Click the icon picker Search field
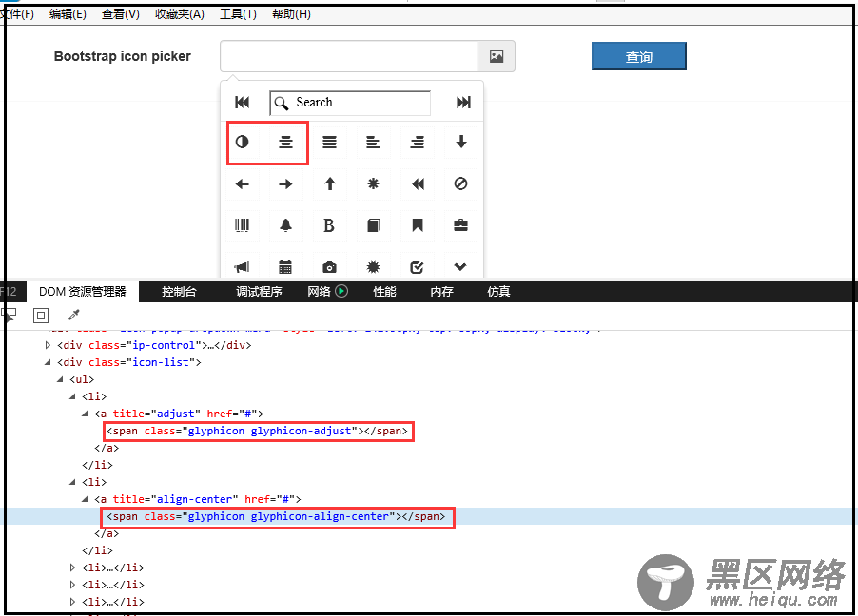This screenshot has height=616, width=858. click(x=350, y=103)
